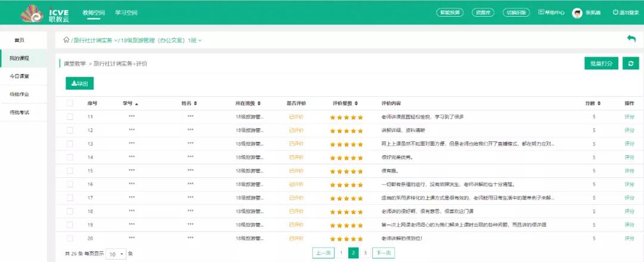Image resolution: width=644 pixels, height=262 pixels.
Task: Go to page 3 in pagination
Action: 365,253
